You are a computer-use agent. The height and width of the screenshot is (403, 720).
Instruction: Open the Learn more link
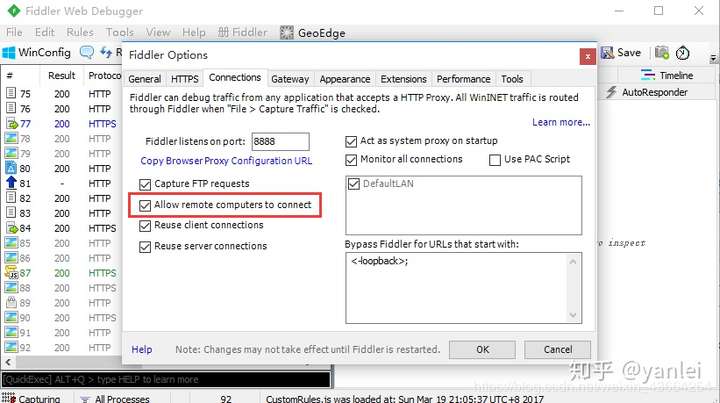pyautogui.click(x=561, y=122)
